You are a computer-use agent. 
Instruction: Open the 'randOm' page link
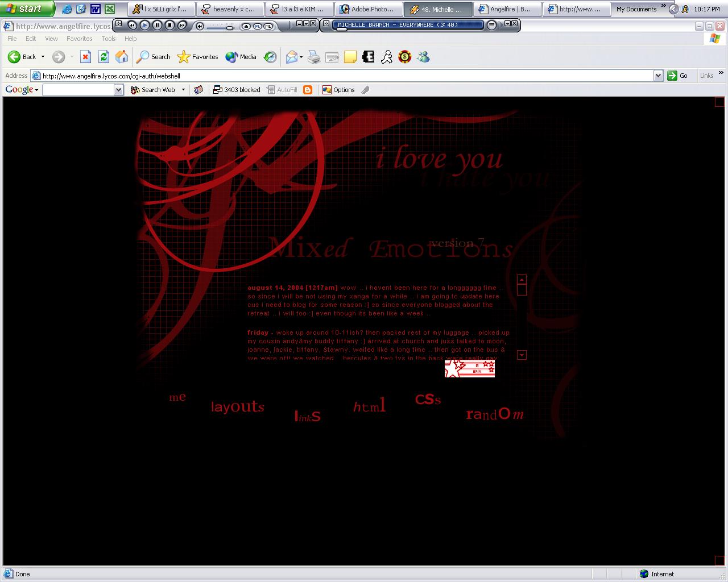pyautogui.click(x=495, y=414)
